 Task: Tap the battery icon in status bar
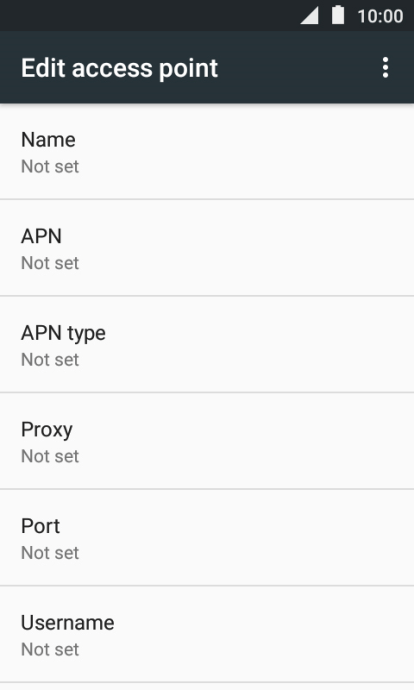[338, 15]
